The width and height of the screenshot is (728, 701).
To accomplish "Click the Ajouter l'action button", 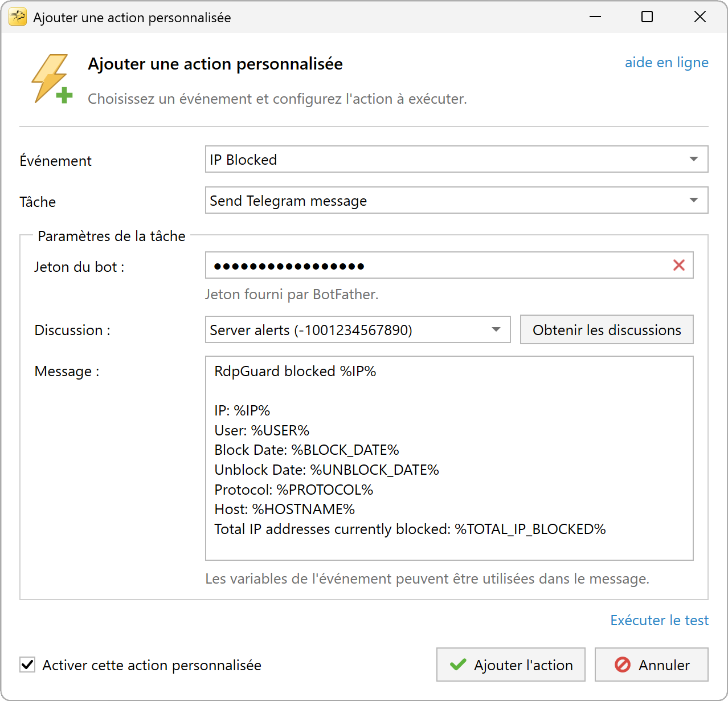I will click(511, 665).
